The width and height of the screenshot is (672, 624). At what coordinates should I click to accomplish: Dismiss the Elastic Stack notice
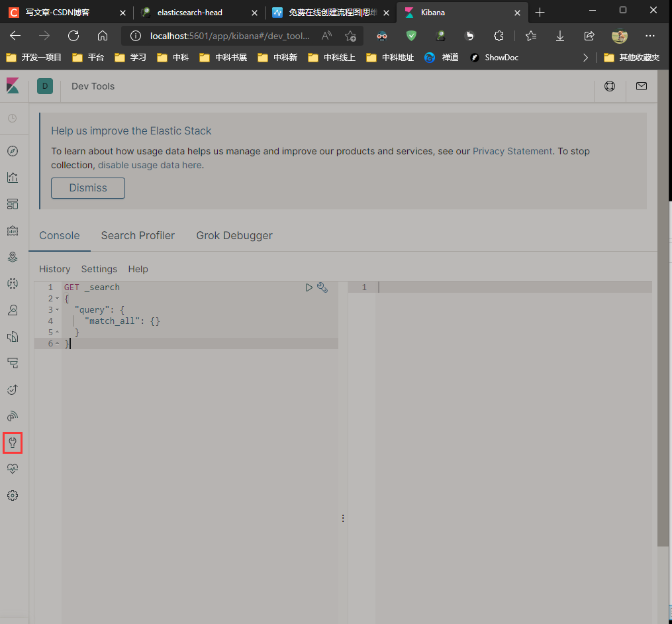88,188
